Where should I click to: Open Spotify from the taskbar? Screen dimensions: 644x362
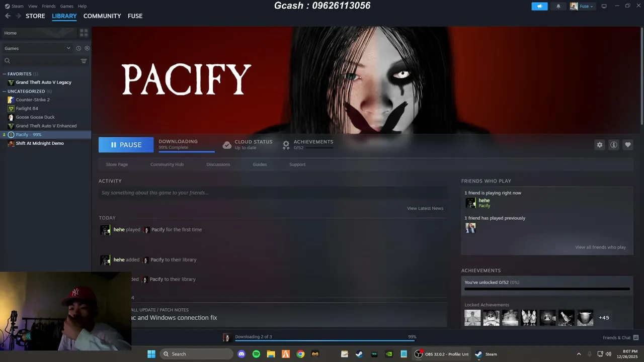(x=256, y=354)
